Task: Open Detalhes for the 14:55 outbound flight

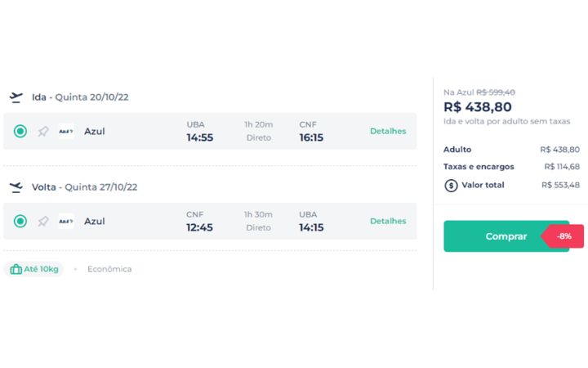Action: point(388,131)
